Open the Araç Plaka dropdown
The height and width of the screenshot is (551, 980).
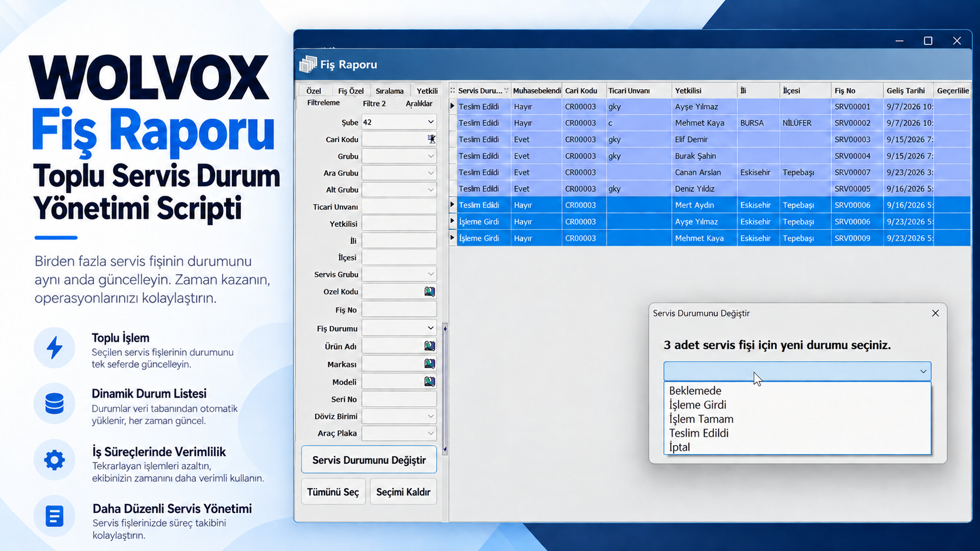point(431,433)
